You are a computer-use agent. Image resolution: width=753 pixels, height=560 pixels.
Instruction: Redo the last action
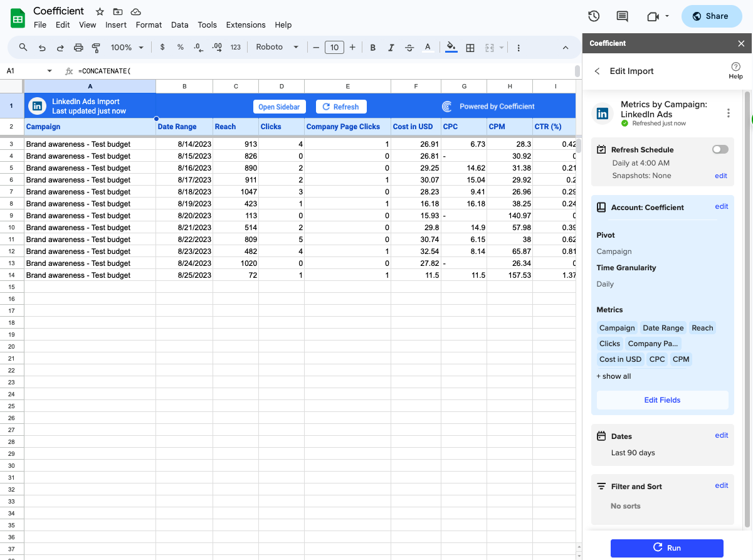pyautogui.click(x=60, y=47)
